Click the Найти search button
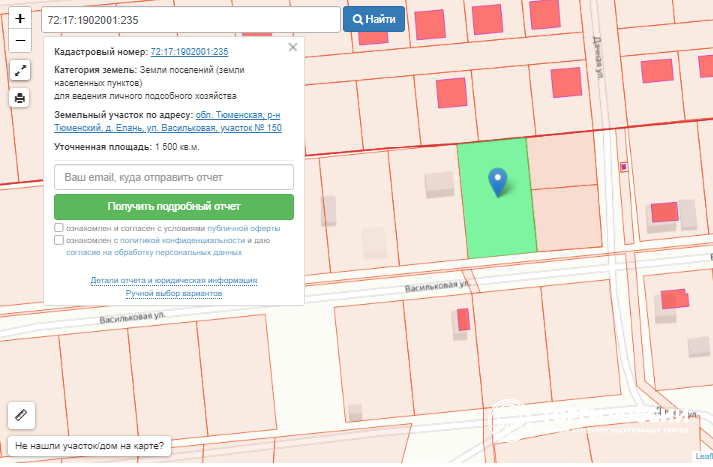This screenshot has height=467, width=713. click(x=374, y=19)
